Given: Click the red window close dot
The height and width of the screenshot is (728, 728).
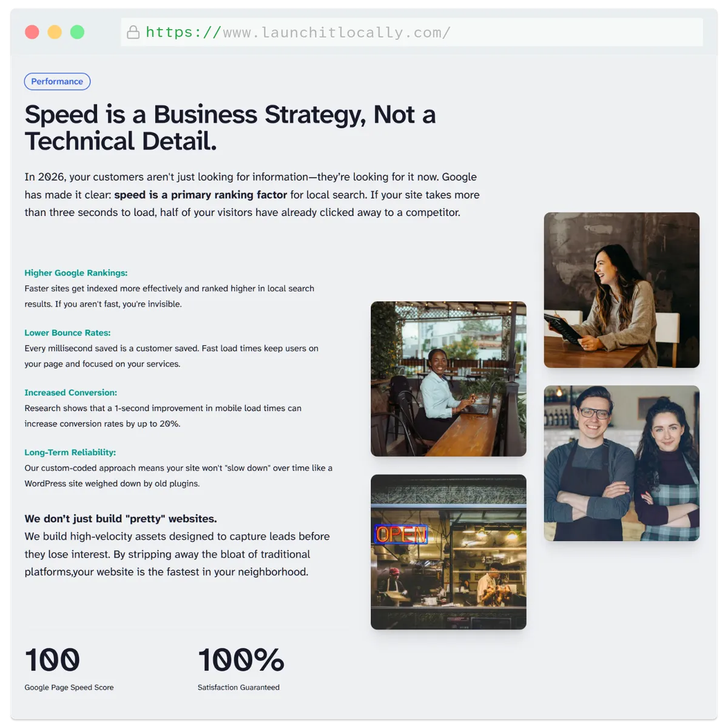Looking at the screenshot, I should point(32,32).
